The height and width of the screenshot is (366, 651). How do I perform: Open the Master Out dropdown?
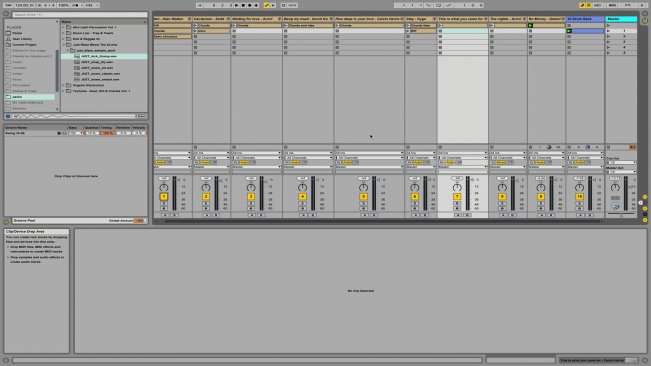[x=621, y=171]
